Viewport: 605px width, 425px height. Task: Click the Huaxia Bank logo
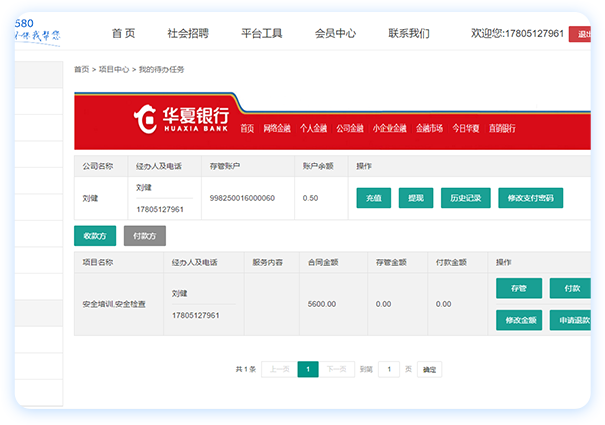tap(182, 117)
